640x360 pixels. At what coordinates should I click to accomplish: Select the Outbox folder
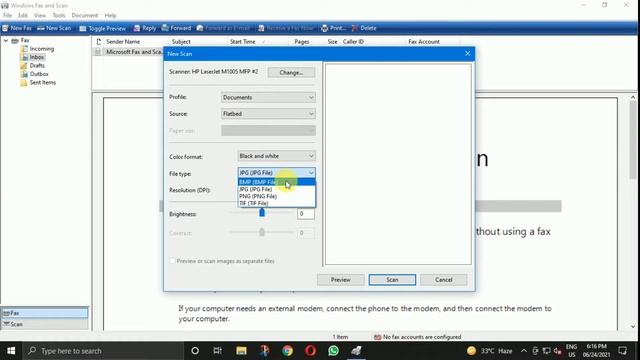[39, 74]
